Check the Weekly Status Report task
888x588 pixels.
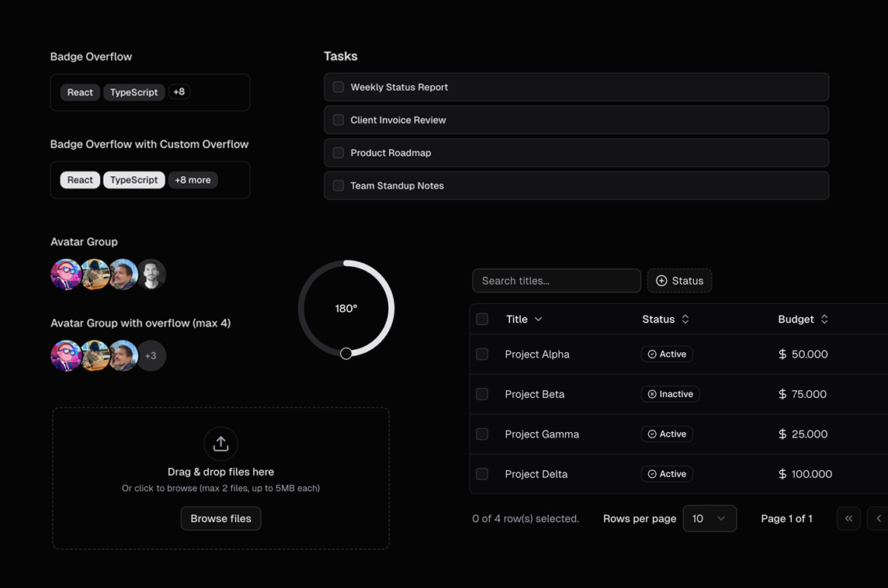point(338,88)
